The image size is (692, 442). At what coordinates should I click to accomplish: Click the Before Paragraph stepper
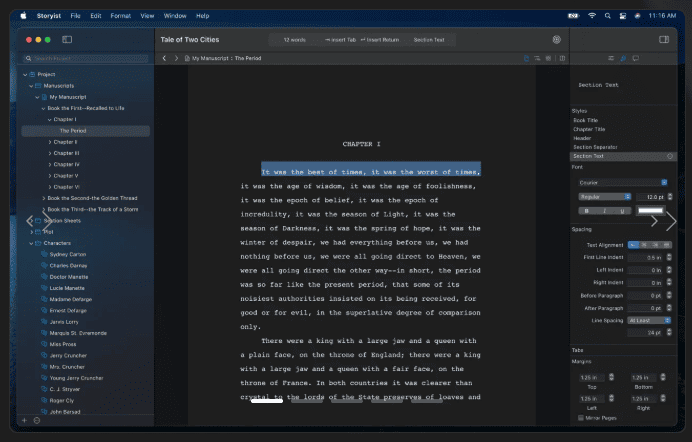point(669,295)
